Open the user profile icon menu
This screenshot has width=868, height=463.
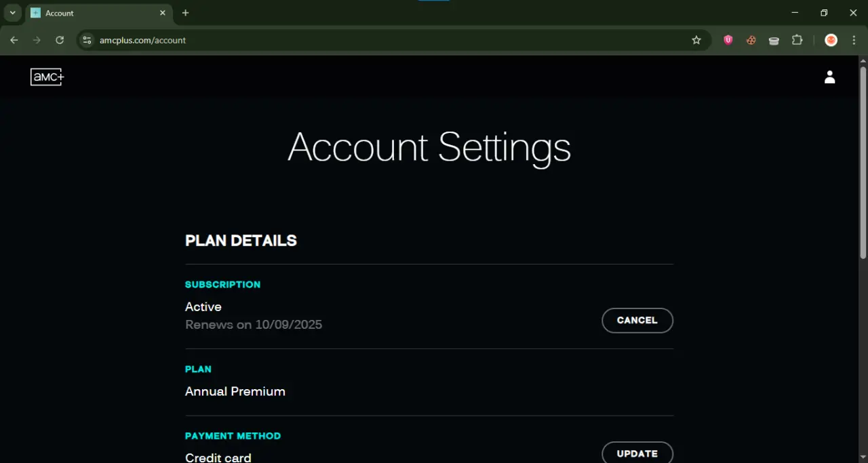point(829,77)
